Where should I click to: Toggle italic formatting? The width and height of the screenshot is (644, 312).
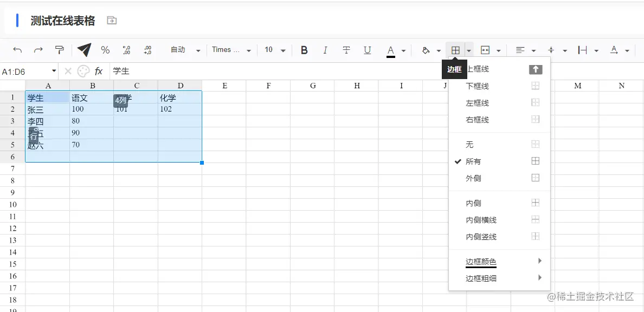pyautogui.click(x=325, y=50)
